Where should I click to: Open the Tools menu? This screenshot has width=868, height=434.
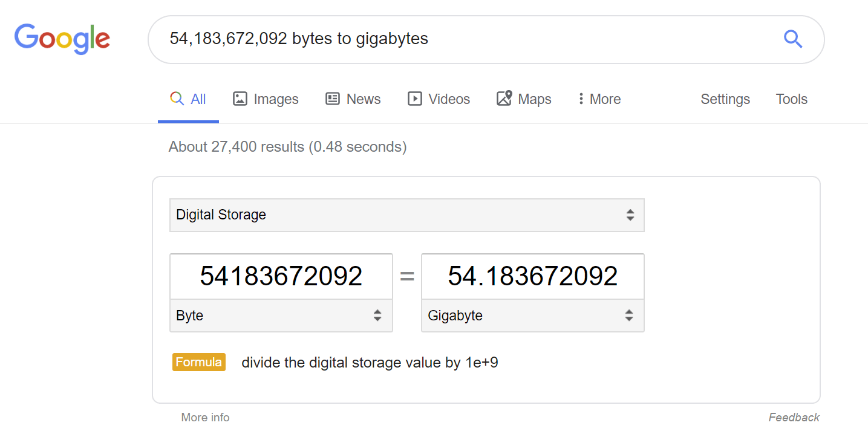(x=791, y=99)
